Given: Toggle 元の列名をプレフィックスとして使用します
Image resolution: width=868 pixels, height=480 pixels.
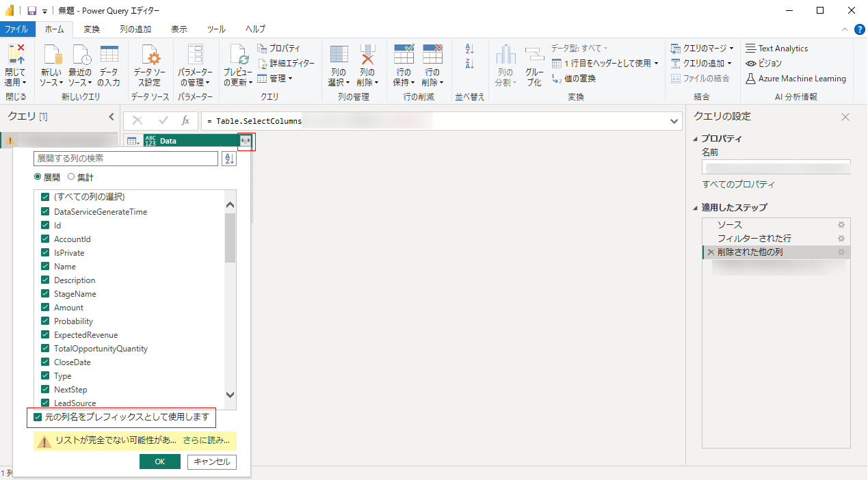Looking at the screenshot, I should [37, 418].
